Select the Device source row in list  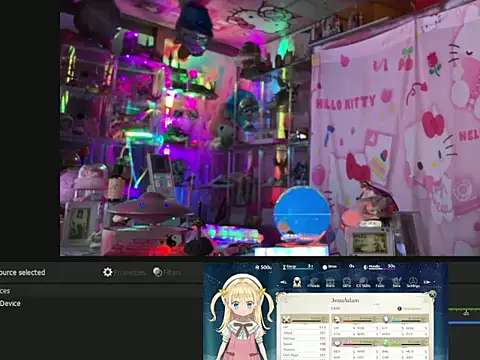pos(102,303)
